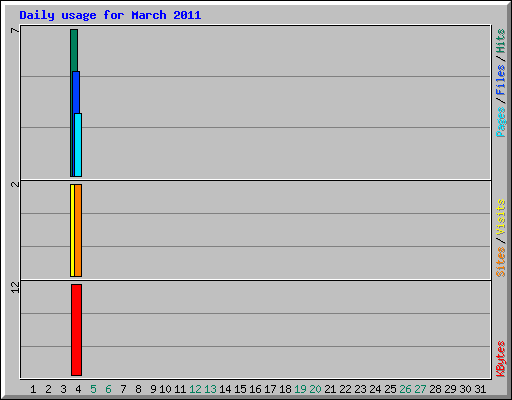Click day 2 on the x-axis
This screenshot has width=512, height=400.
pyautogui.click(x=48, y=389)
